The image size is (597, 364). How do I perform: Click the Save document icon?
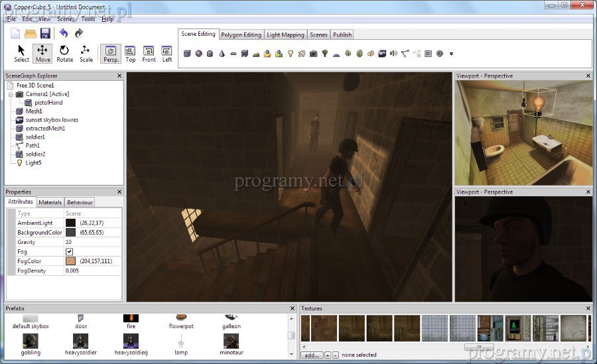click(x=45, y=33)
